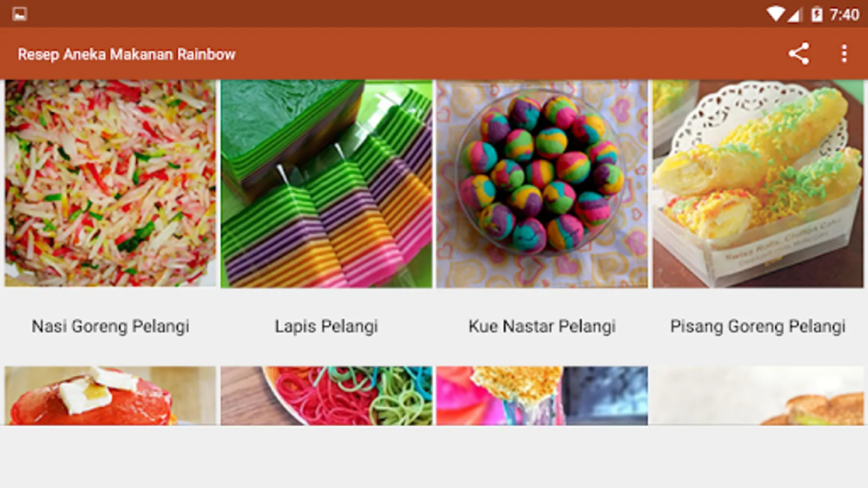The image size is (868, 488).
Task: Tap the Lapis Pelangi label
Action: pyautogui.click(x=326, y=326)
